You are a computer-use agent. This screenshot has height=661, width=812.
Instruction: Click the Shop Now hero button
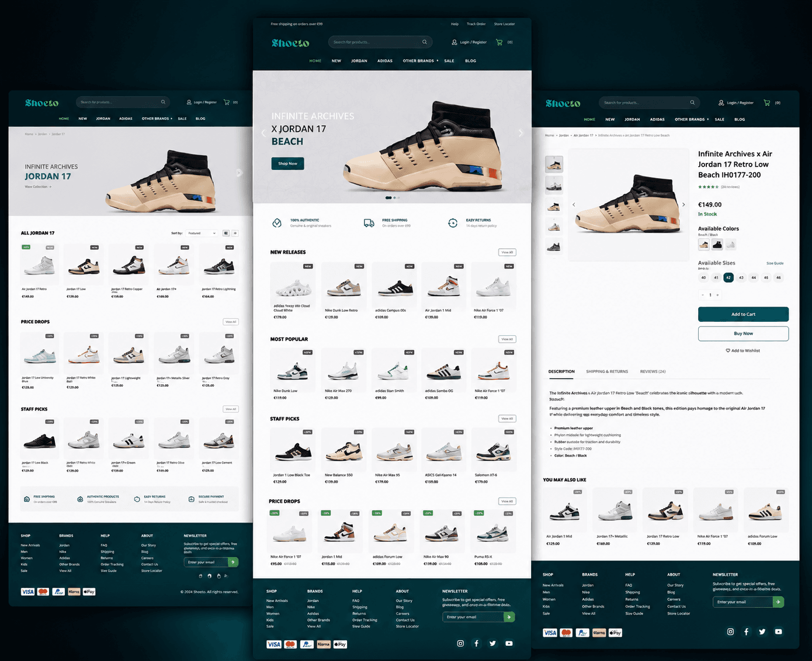click(x=287, y=163)
